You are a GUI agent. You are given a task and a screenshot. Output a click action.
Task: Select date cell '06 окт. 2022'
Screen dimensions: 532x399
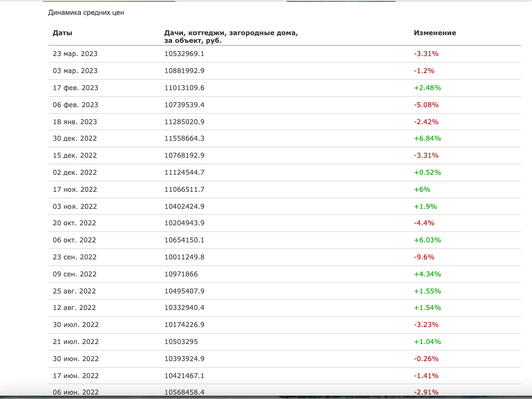pos(74,240)
